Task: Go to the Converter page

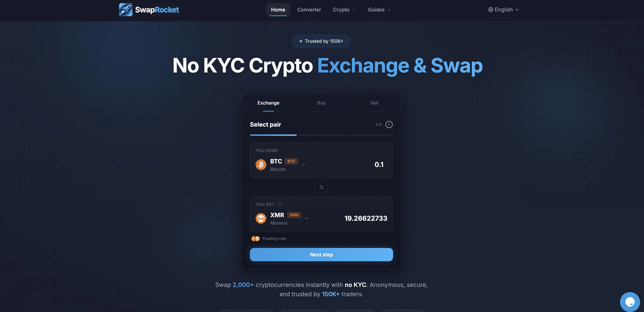Action: [x=309, y=10]
